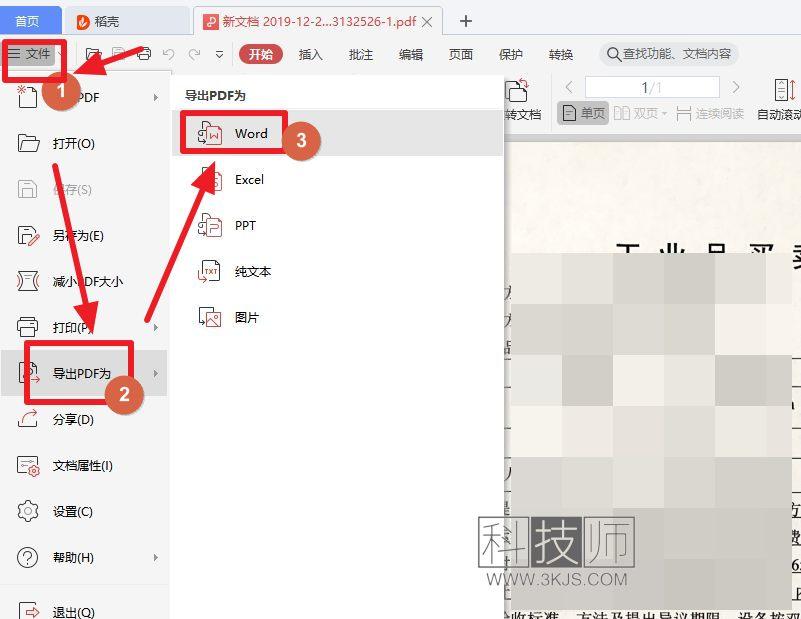Viewport: 801px width, 619px height.
Task: Expand the 打印(P) submenu arrow
Action: click(x=156, y=327)
